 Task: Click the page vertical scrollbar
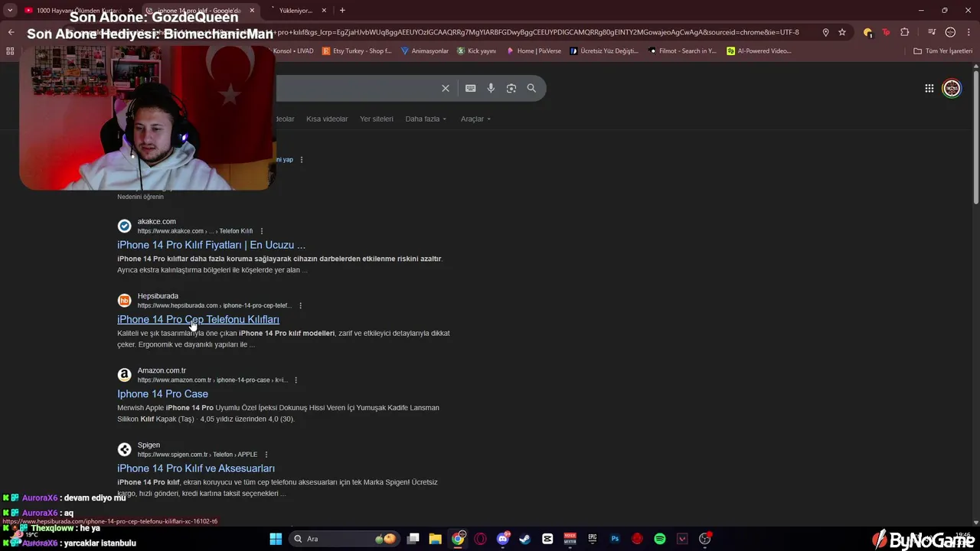pyautogui.click(x=975, y=138)
